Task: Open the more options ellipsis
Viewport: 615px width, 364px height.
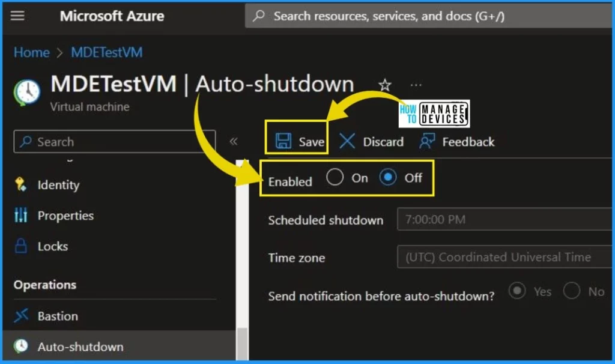Action: click(416, 85)
